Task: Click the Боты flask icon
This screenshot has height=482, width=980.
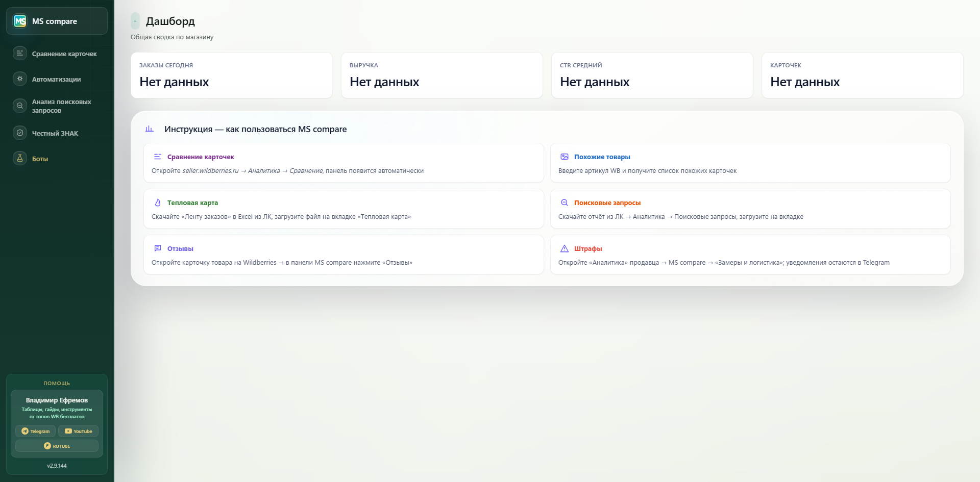Action: point(20,158)
